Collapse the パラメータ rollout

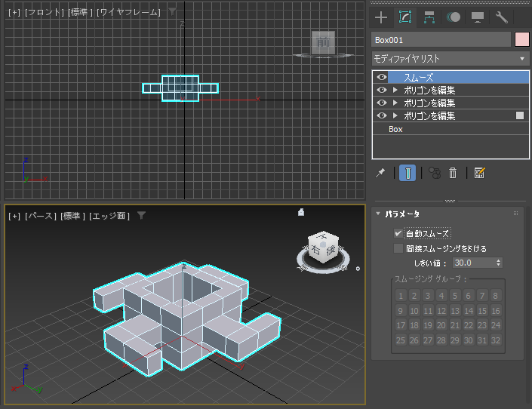coord(378,214)
